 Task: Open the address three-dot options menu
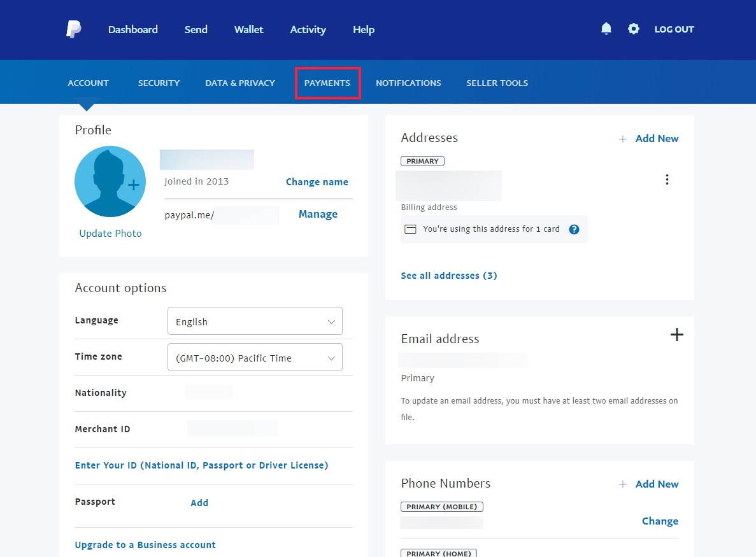pos(667,180)
